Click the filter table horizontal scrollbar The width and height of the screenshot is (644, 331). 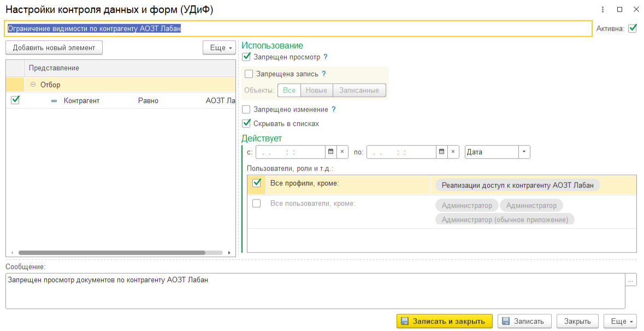pyautogui.click(x=112, y=253)
